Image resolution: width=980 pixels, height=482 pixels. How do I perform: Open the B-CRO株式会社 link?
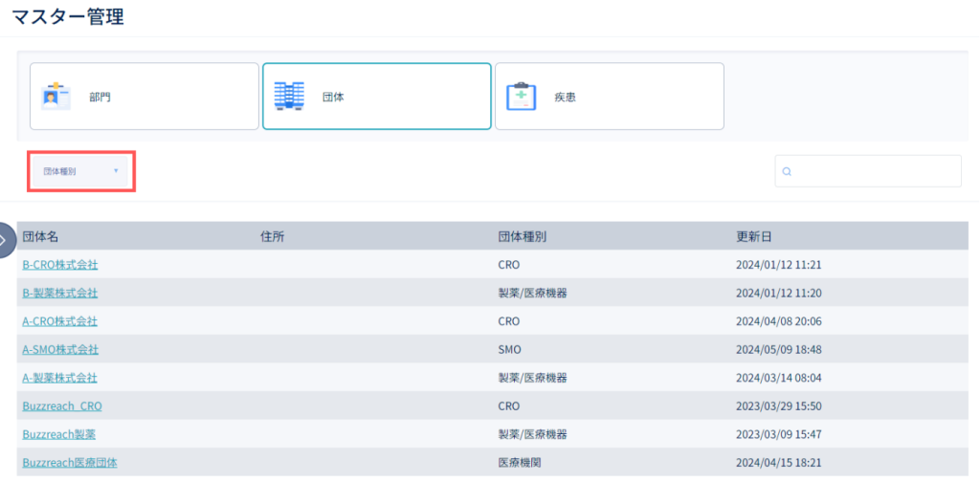pyautogui.click(x=60, y=265)
